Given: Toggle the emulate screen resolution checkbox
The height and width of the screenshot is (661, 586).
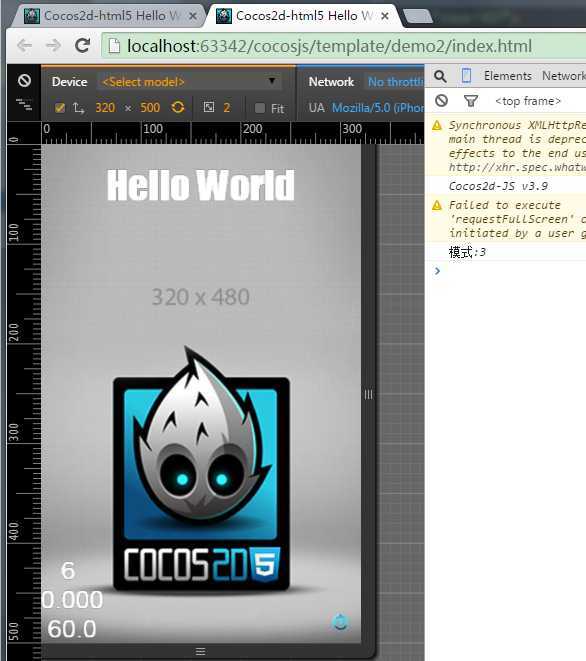Looking at the screenshot, I should (60, 108).
